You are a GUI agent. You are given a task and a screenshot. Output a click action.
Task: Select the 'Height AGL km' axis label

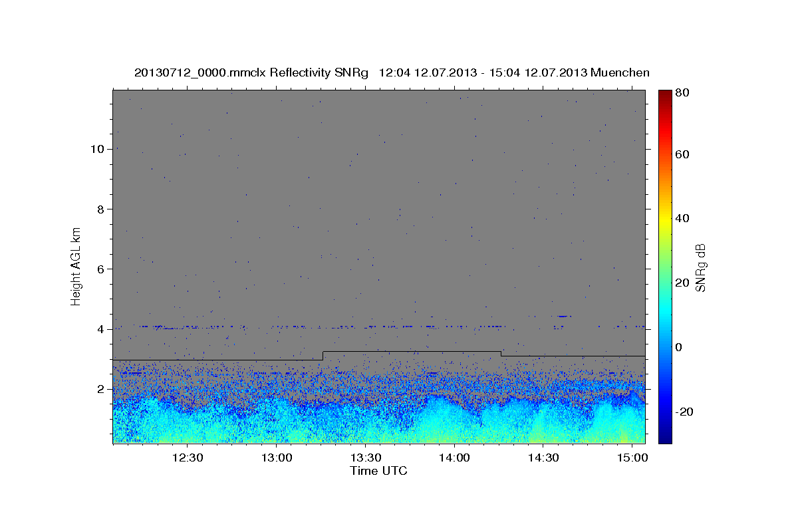pyautogui.click(x=76, y=268)
